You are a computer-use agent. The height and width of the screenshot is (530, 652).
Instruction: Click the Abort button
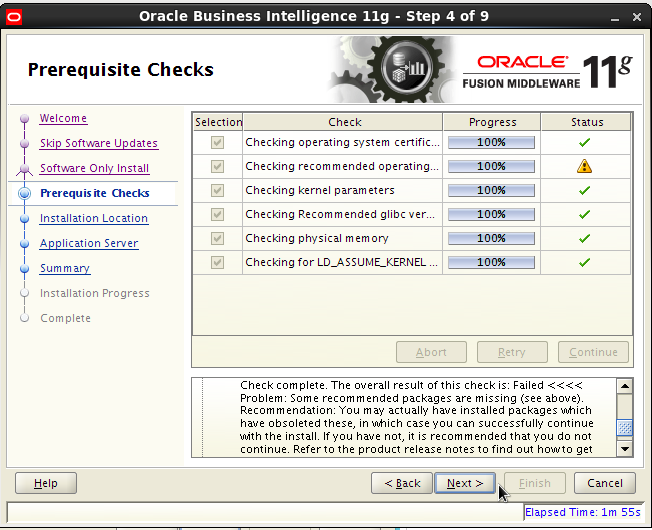click(431, 352)
